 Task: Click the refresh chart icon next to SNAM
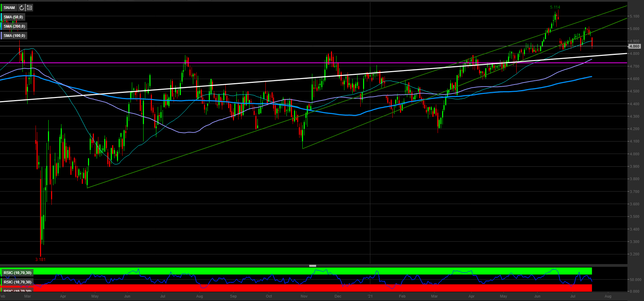(x=22, y=8)
